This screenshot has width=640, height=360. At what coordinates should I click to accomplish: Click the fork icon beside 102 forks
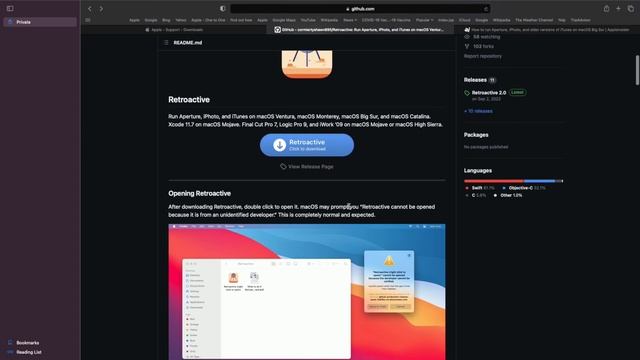tap(467, 47)
